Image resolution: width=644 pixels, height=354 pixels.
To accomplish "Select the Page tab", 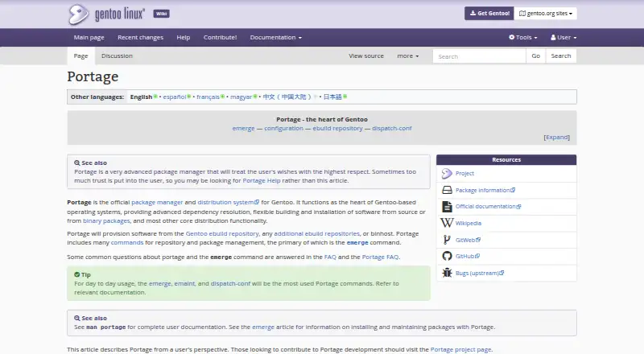I will point(81,56).
